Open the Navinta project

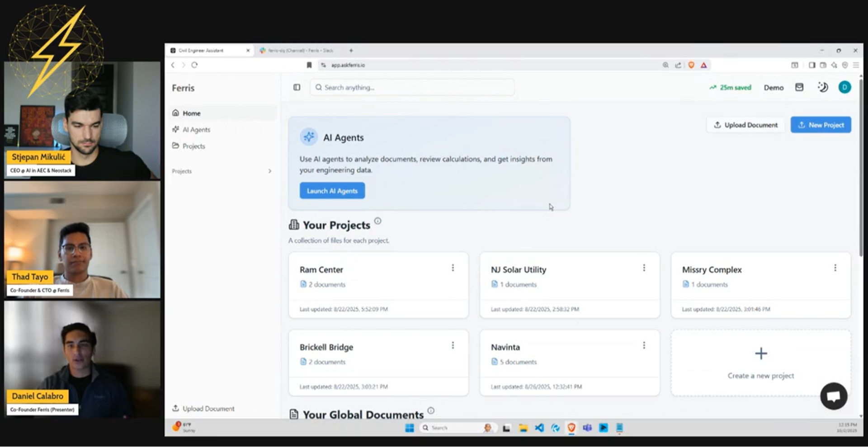click(x=570, y=363)
